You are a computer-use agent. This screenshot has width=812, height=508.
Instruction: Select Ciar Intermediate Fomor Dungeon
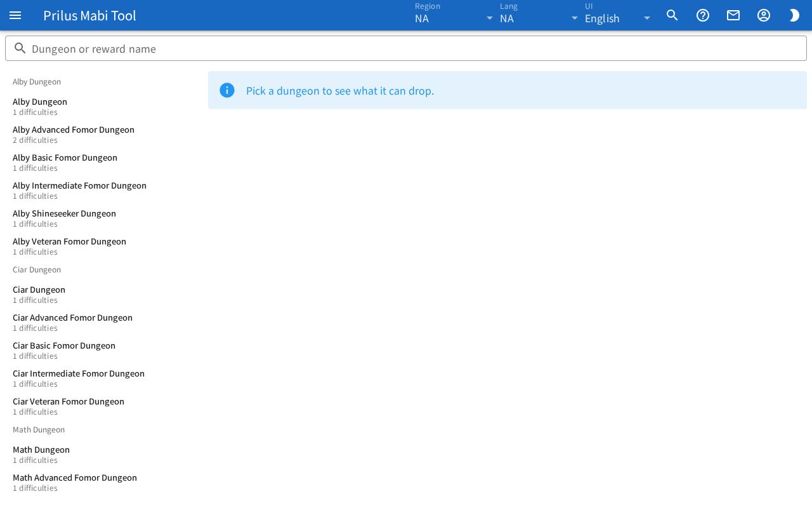point(101,378)
